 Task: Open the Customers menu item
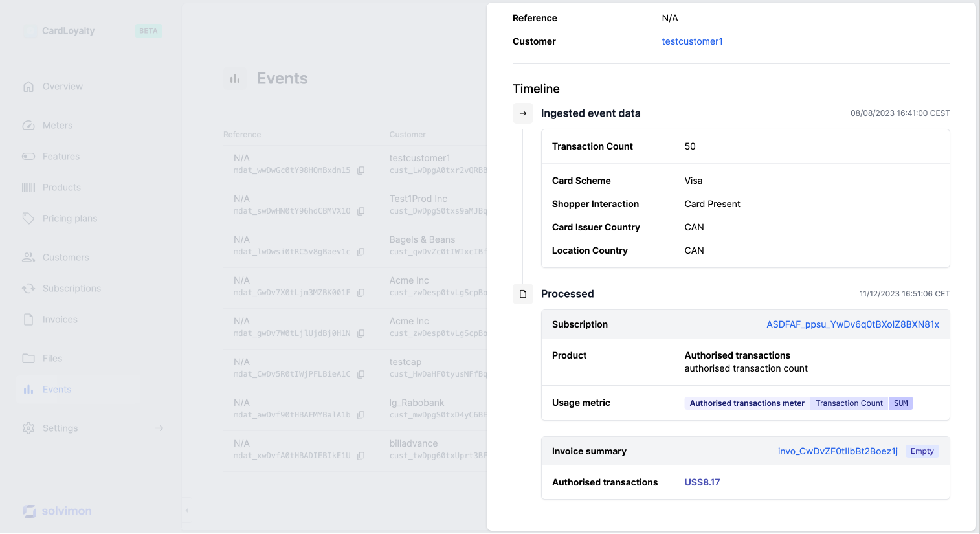pyautogui.click(x=65, y=258)
